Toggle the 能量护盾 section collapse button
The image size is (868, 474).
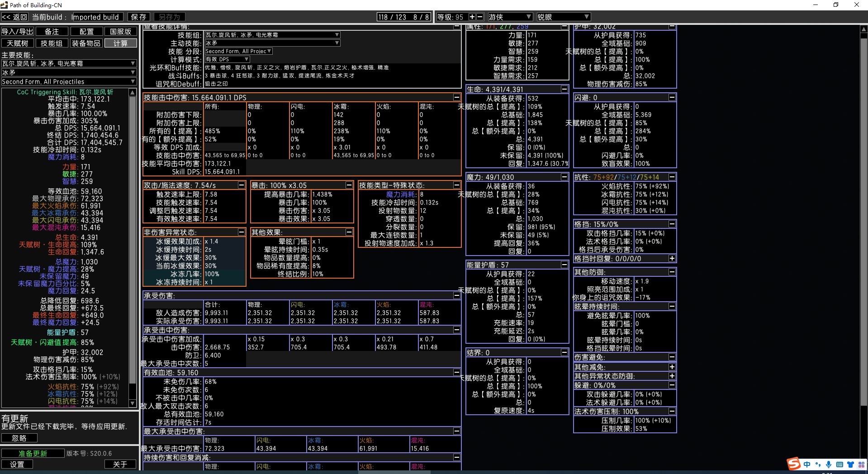[564, 265]
